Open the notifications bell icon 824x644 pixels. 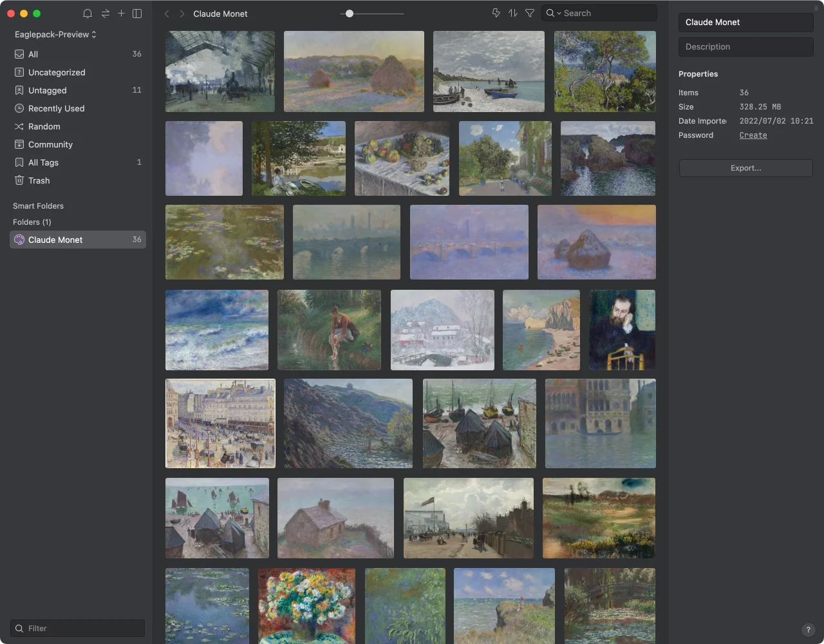[x=88, y=14]
